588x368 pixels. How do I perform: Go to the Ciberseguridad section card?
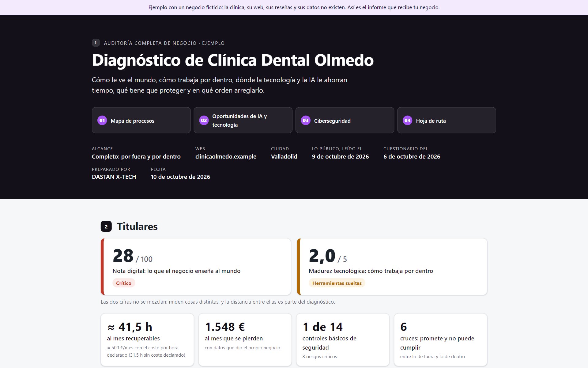click(x=345, y=120)
